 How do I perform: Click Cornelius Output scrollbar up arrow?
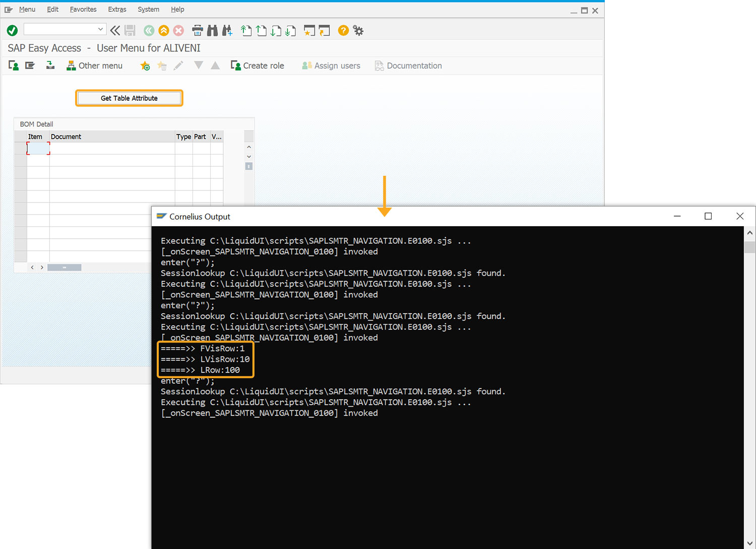click(750, 233)
